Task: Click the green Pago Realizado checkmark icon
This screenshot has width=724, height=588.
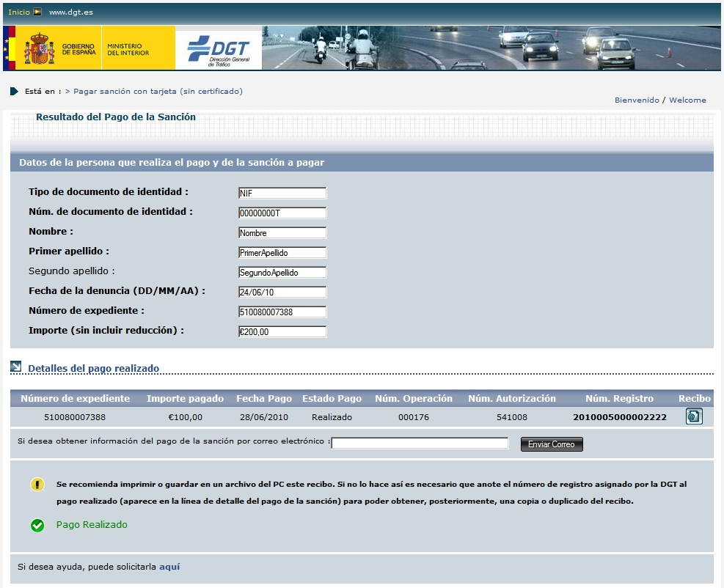Action: 37,525
